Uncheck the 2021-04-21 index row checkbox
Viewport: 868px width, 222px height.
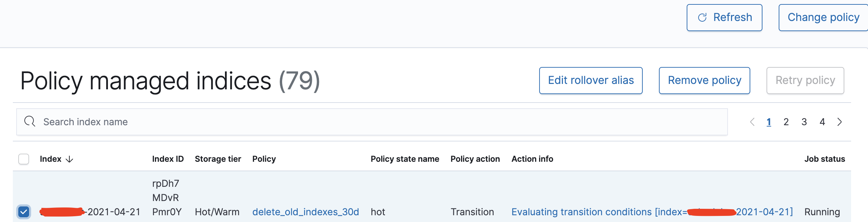[x=24, y=212]
